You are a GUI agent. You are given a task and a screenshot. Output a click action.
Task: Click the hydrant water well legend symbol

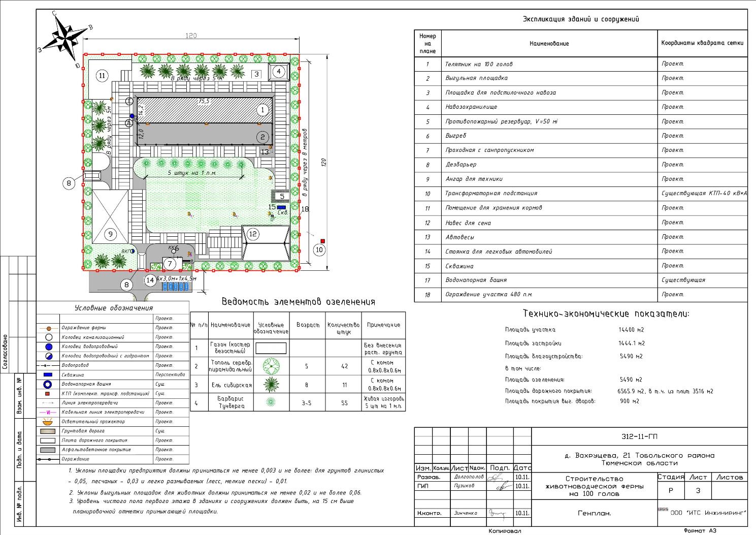point(48,356)
